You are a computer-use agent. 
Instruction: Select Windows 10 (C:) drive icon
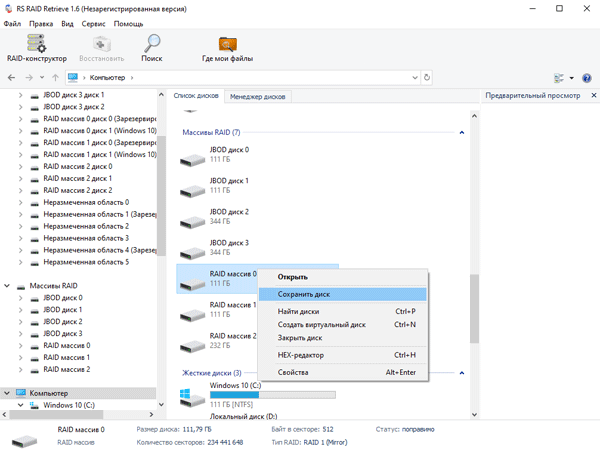tap(192, 398)
